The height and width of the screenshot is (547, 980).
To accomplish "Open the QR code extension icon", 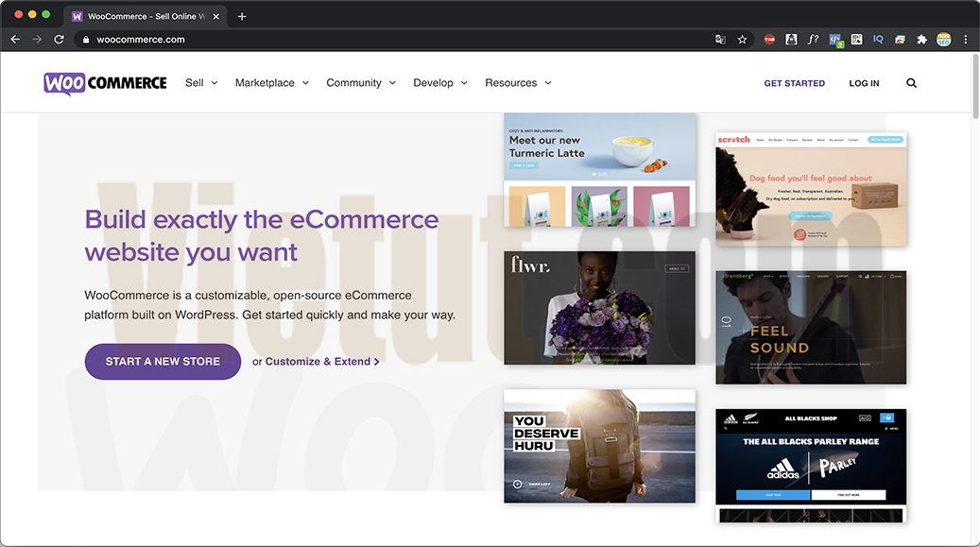I will point(856,40).
